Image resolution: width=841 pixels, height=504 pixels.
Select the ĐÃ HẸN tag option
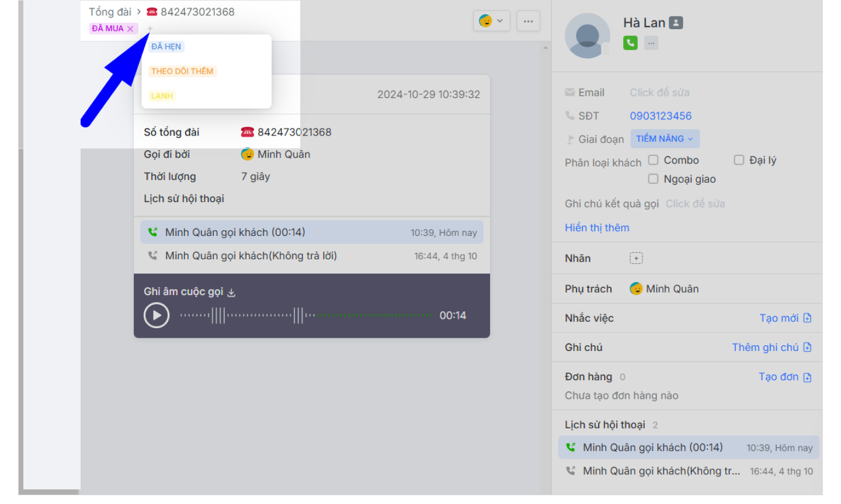166,47
